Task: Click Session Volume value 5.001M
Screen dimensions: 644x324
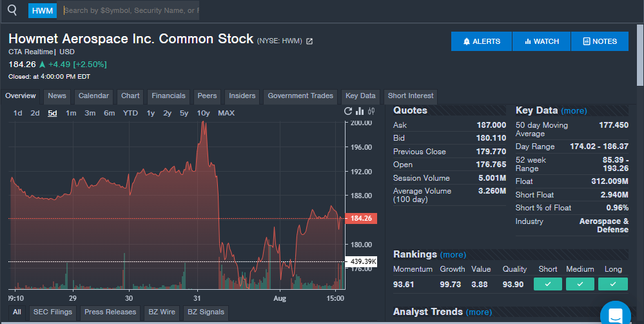Action: click(x=492, y=178)
